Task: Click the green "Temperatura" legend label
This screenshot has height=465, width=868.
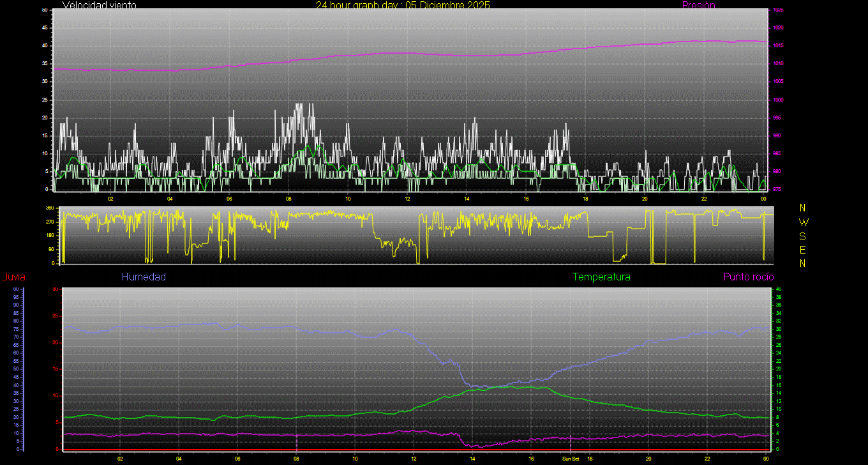Action: (x=601, y=277)
